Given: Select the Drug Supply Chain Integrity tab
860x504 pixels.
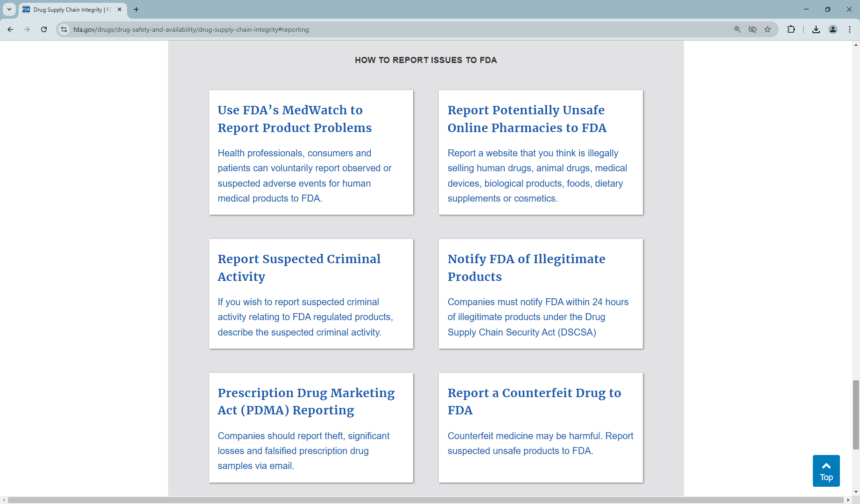Looking at the screenshot, I should [72, 9].
